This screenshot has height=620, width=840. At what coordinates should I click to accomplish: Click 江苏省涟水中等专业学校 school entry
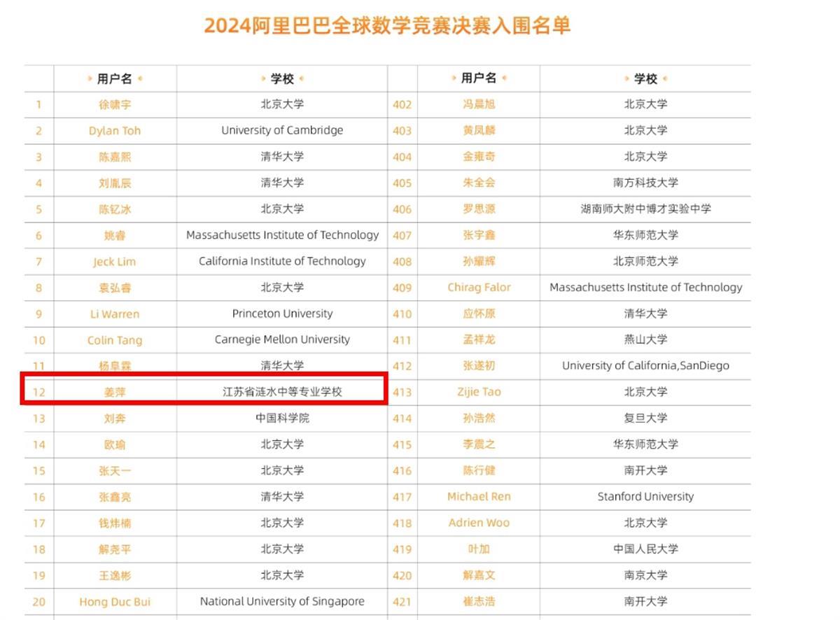click(282, 392)
